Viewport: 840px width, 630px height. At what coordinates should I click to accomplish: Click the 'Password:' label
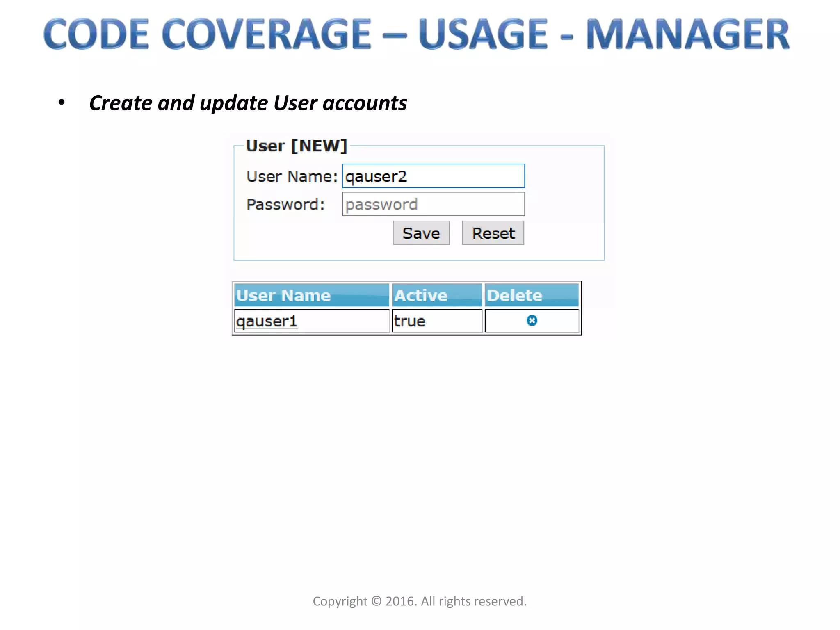coord(285,204)
